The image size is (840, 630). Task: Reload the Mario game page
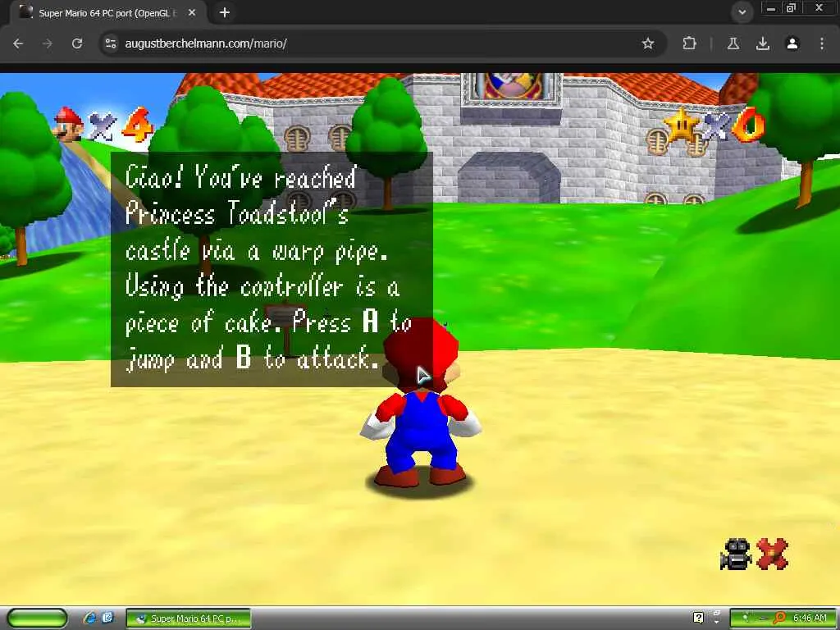(77, 43)
